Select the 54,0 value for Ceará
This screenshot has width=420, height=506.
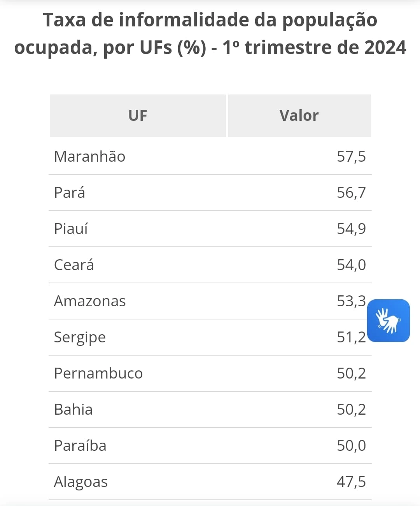click(x=351, y=265)
